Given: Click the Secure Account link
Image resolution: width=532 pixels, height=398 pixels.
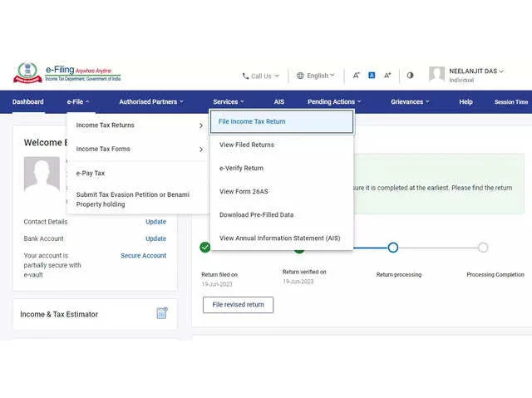Looking at the screenshot, I should [143, 256].
